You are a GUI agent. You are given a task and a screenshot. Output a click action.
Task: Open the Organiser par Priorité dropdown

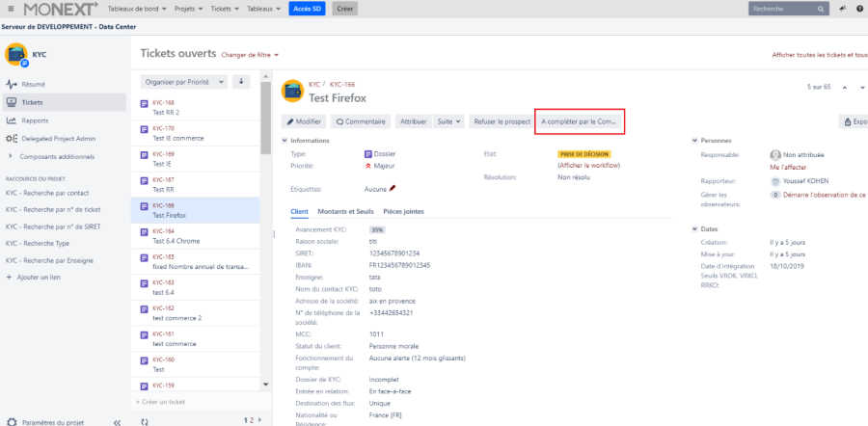pyautogui.click(x=183, y=82)
